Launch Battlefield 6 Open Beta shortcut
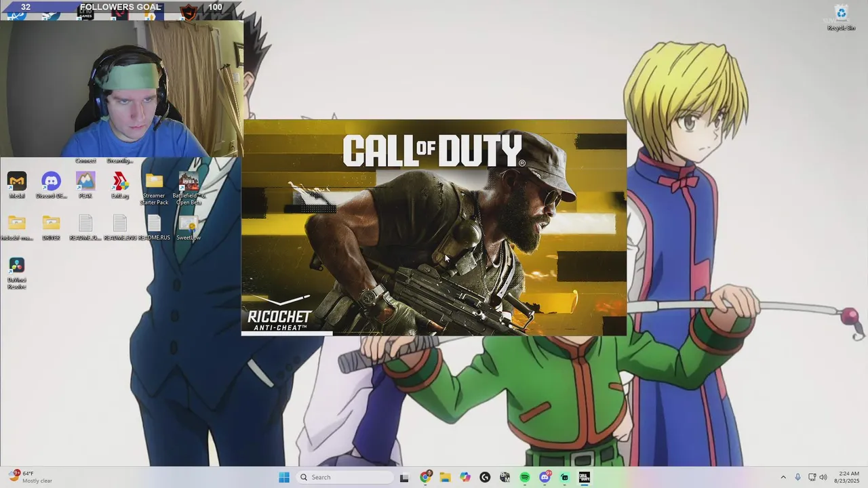Viewport: 868px width, 488px height. pyautogui.click(x=189, y=188)
